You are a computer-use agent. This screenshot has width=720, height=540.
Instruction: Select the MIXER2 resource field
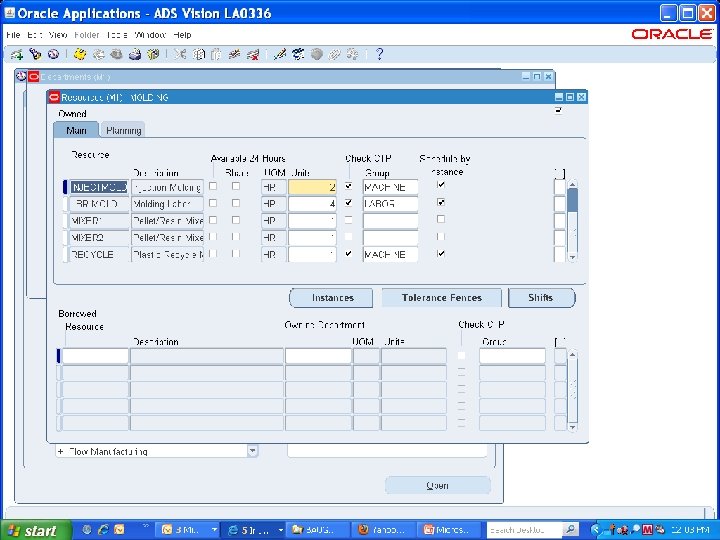click(99, 237)
